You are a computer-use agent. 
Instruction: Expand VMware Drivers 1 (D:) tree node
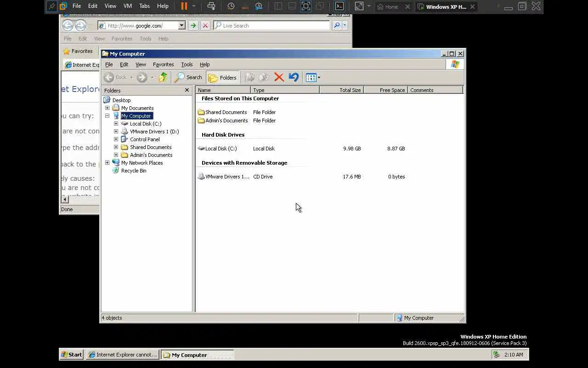(x=116, y=132)
